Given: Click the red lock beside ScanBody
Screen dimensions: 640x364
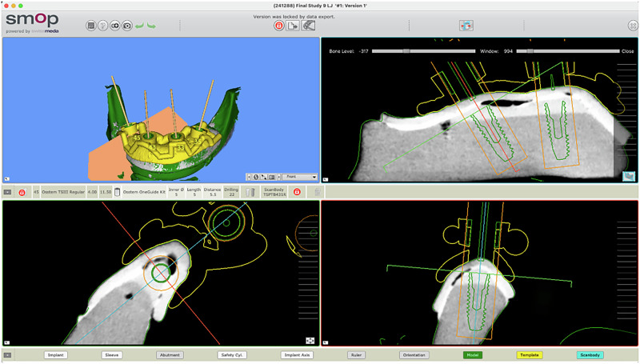Looking at the screenshot, I should pyautogui.click(x=297, y=192).
